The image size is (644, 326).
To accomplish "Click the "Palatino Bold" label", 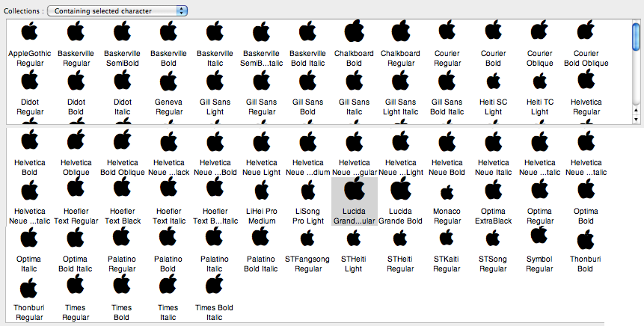I will (x=168, y=264).
